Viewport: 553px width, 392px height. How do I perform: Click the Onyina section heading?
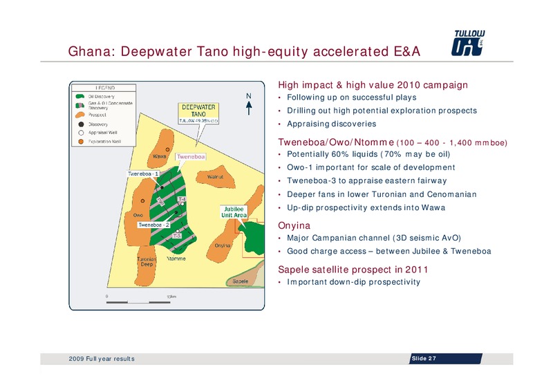coord(294,226)
